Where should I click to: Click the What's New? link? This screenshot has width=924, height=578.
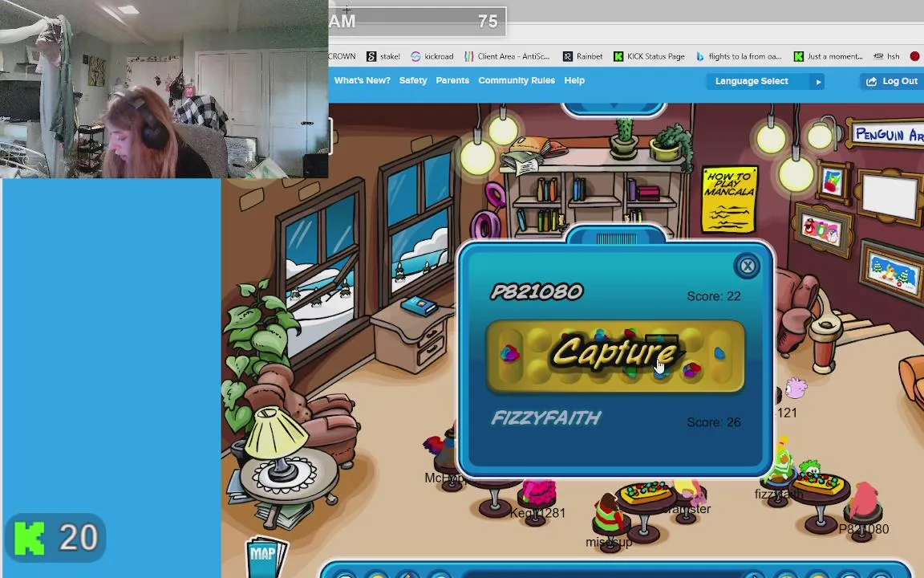click(362, 80)
